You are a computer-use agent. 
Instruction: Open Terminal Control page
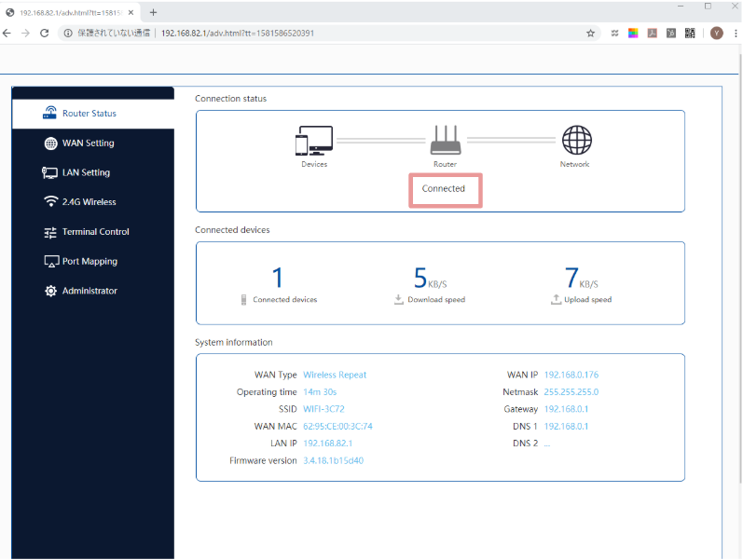(95, 232)
